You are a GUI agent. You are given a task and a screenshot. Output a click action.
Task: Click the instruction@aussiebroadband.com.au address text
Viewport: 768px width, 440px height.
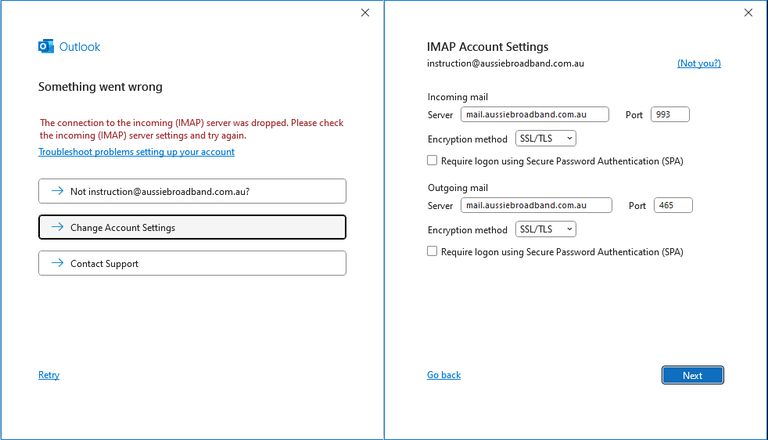tap(505, 63)
